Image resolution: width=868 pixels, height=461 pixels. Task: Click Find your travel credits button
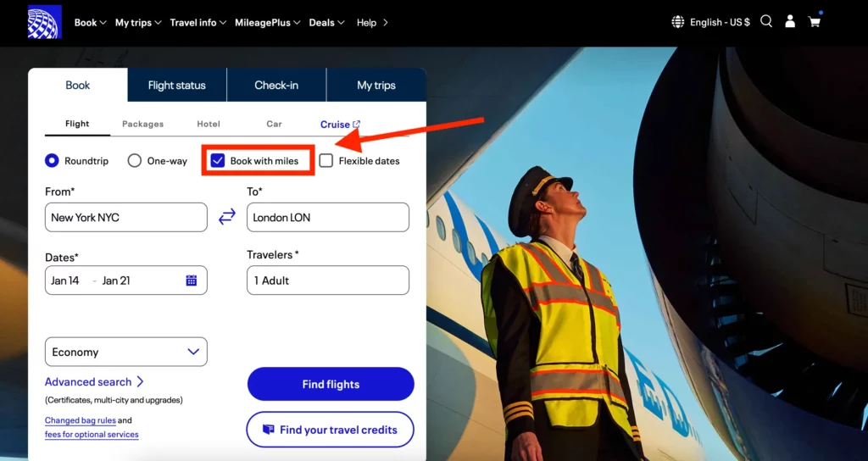[330, 430]
